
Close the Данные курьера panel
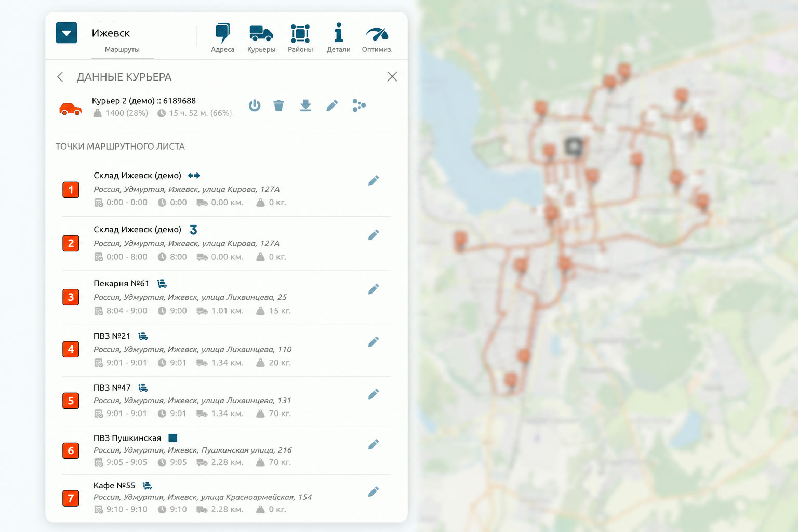click(392, 76)
